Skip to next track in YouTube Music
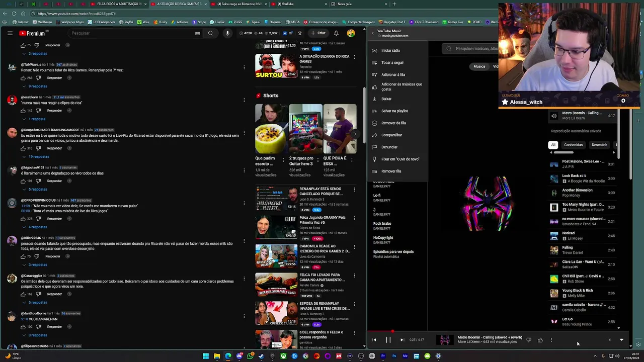 402,340
